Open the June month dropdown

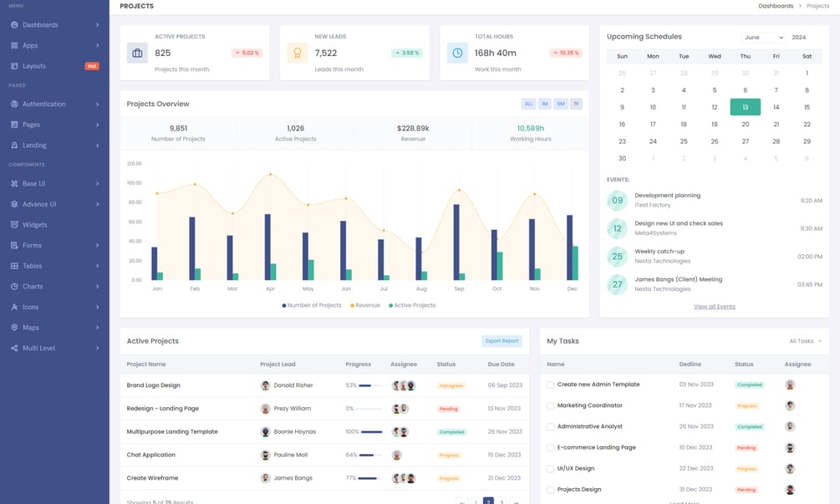coord(763,38)
